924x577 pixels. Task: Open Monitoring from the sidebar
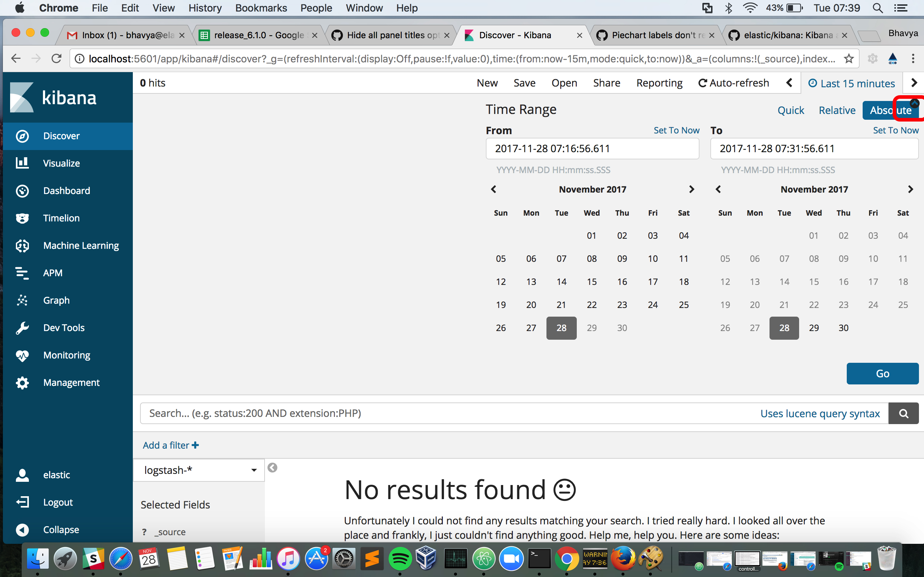pos(66,355)
